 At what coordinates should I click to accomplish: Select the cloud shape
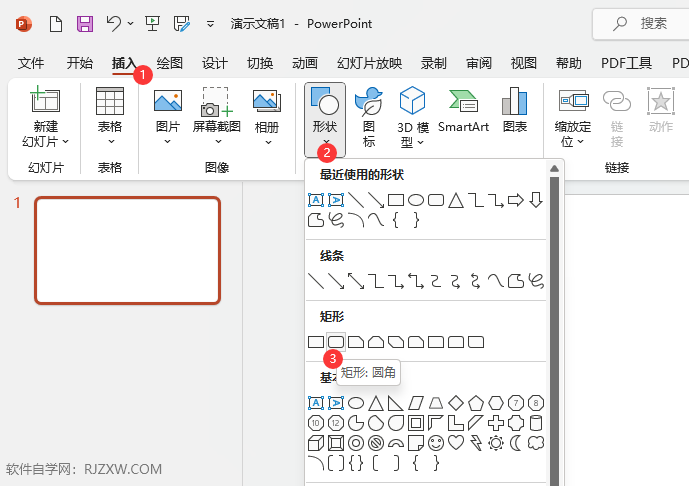click(x=536, y=443)
